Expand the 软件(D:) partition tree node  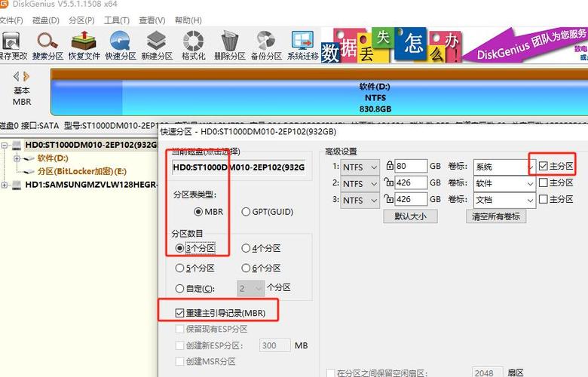[x=17, y=158]
